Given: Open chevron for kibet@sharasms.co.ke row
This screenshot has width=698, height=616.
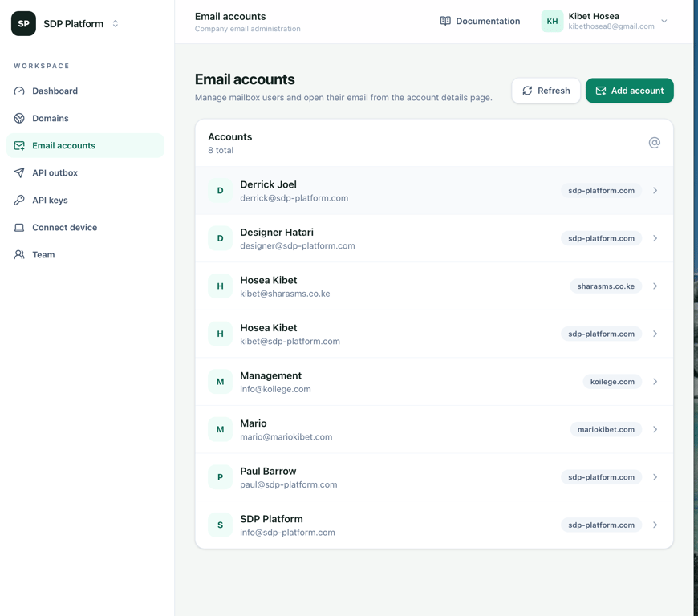Looking at the screenshot, I should point(655,286).
